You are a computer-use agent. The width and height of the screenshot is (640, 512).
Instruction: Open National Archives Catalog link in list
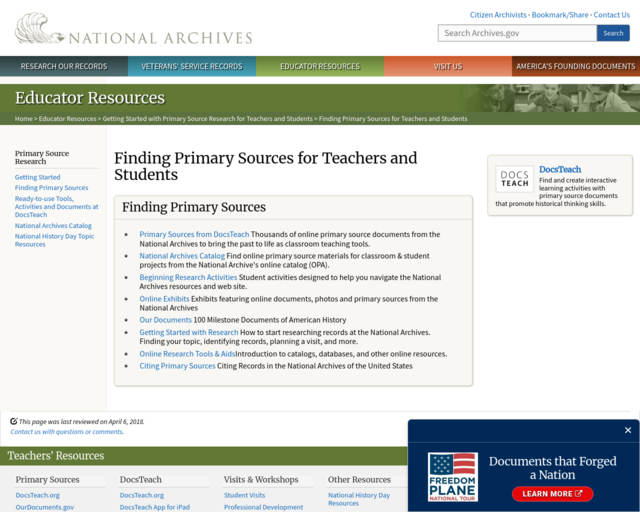182,256
